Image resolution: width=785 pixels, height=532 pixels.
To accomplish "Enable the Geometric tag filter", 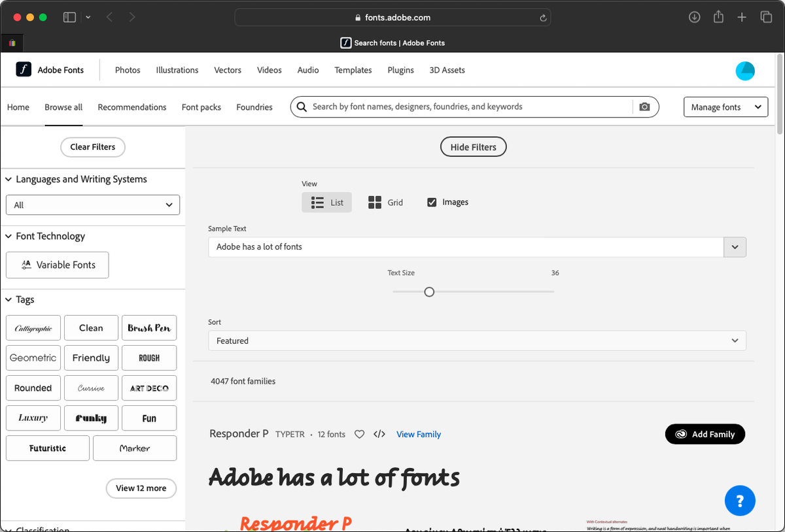I will tap(33, 357).
